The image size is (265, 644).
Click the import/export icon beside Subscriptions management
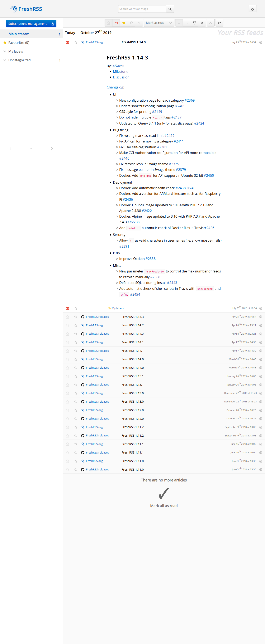coord(53,24)
